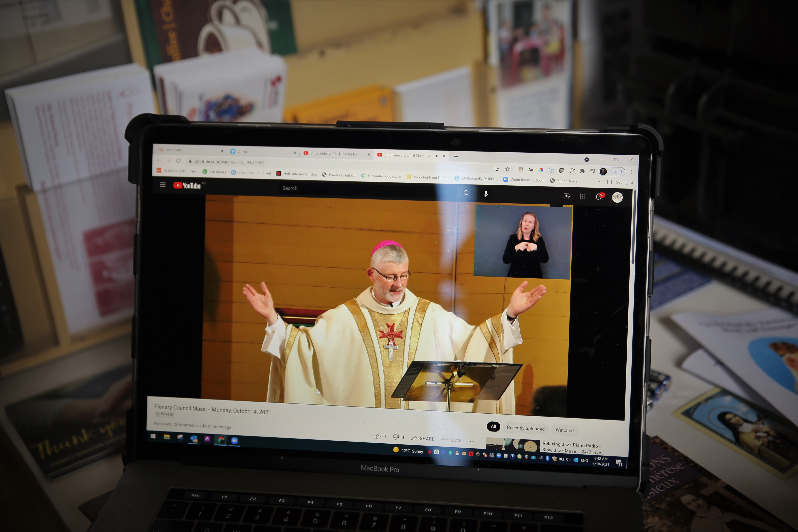
Task: Open File Explorer from the taskbar
Action: [167, 437]
